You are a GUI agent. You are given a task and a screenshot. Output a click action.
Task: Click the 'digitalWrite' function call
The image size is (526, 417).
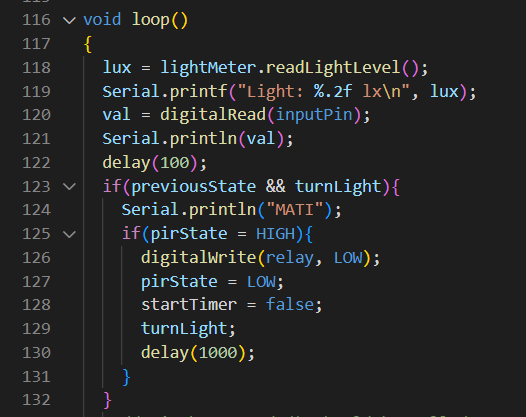199,258
